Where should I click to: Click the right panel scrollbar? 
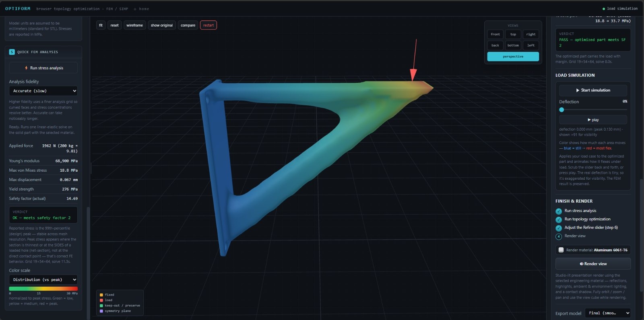coord(641,235)
